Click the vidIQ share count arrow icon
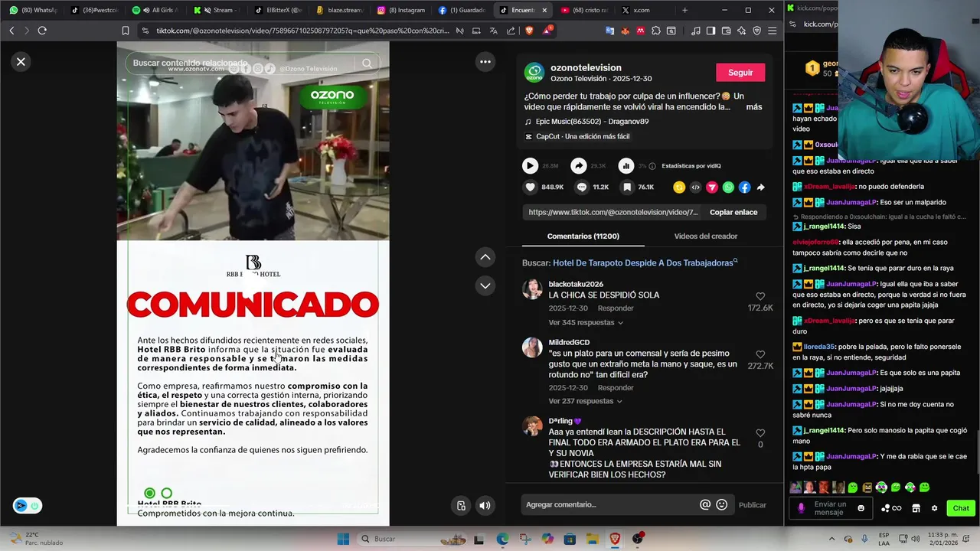Viewport: 980px width, 551px height. pyautogui.click(x=579, y=165)
